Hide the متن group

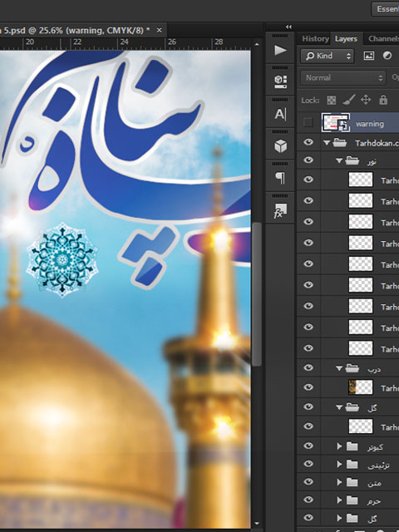pyautogui.click(x=308, y=481)
